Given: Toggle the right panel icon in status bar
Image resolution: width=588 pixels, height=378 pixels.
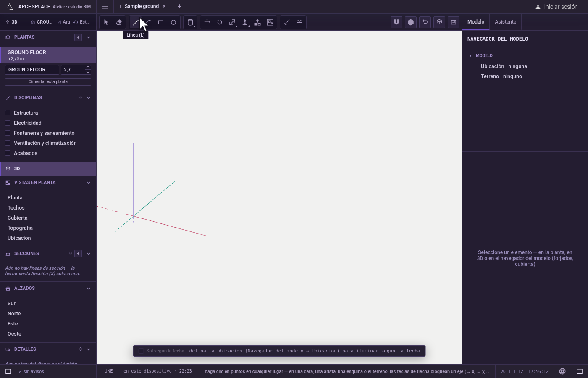Looking at the screenshot, I should point(580,371).
